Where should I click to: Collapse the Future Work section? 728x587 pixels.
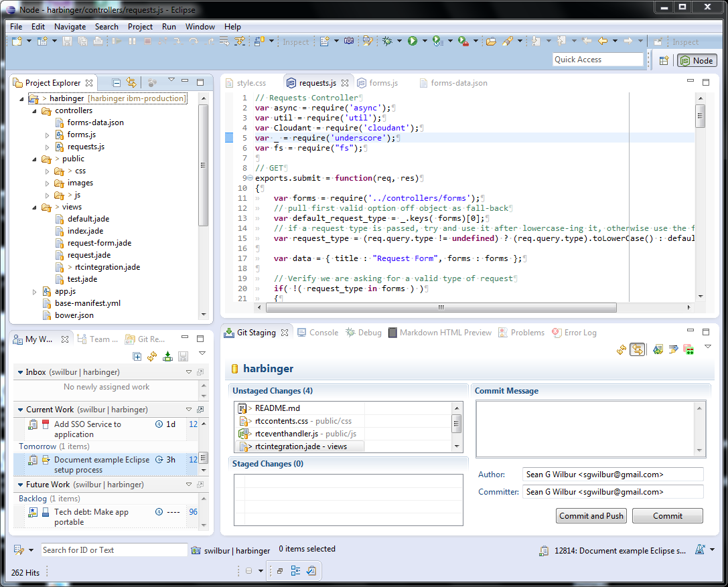[x=21, y=485]
